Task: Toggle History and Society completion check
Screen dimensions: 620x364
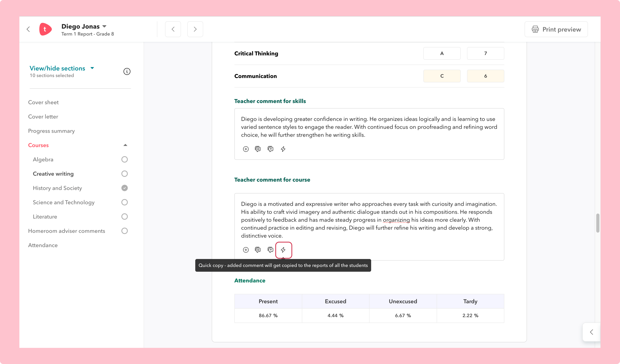Action: coord(125,188)
